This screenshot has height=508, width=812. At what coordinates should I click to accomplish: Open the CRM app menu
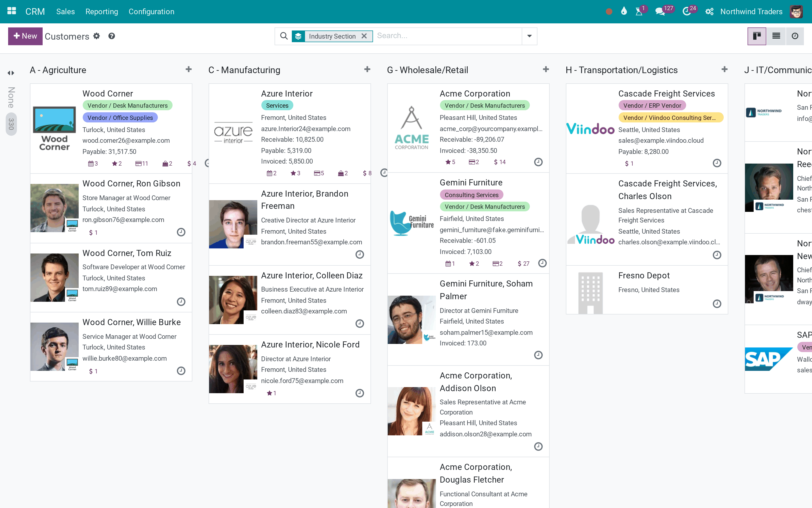coord(35,11)
